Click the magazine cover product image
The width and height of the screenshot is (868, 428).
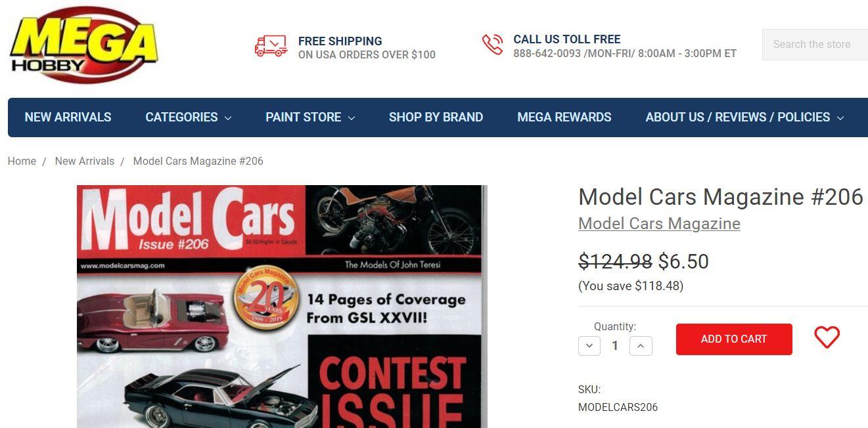click(282, 307)
